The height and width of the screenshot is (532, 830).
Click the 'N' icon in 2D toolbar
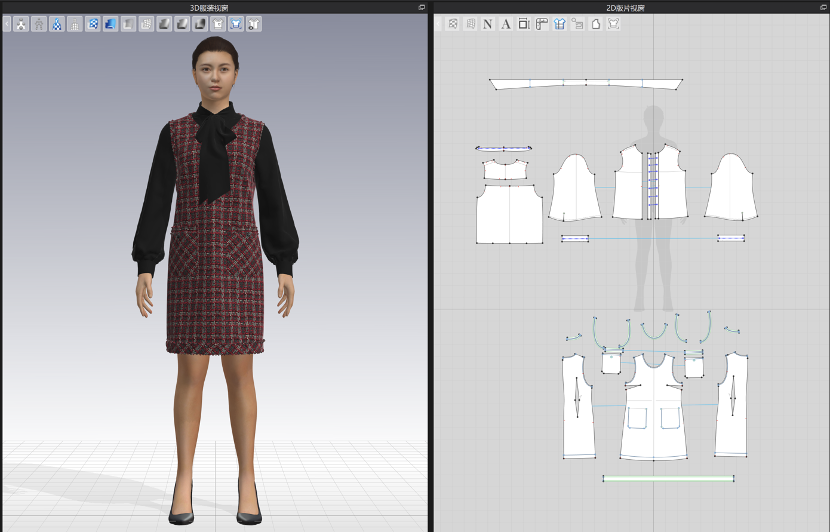pos(488,24)
